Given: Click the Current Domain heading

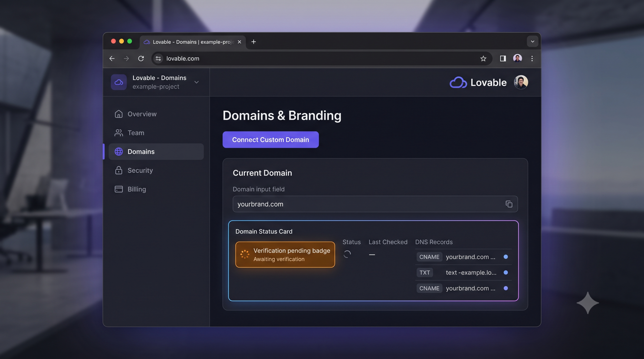Looking at the screenshot, I should (x=262, y=173).
